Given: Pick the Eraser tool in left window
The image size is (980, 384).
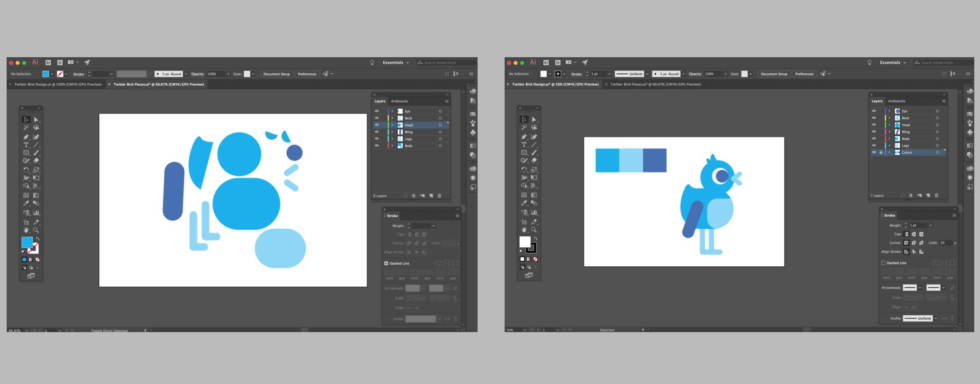Looking at the screenshot, I should click(x=36, y=161).
